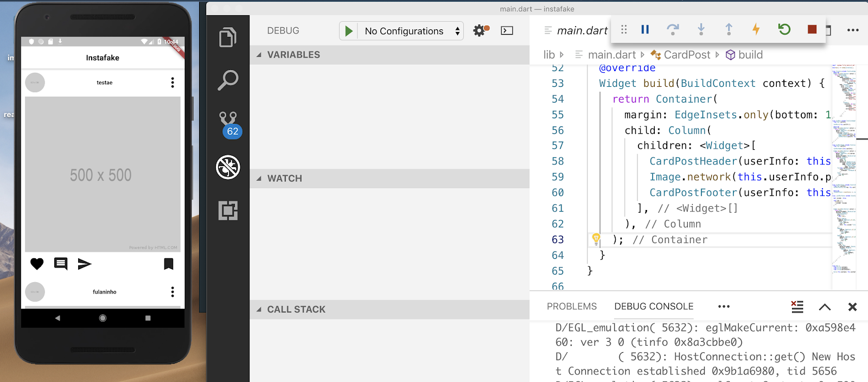Open the CardPost class breadcrumb
The height and width of the screenshot is (382, 868).
point(681,55)
